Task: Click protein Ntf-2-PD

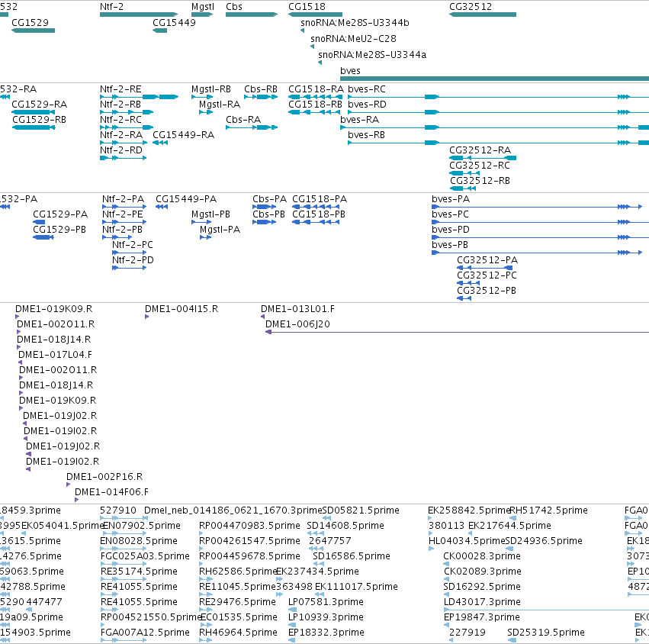Action: click(x=129, y=268)
